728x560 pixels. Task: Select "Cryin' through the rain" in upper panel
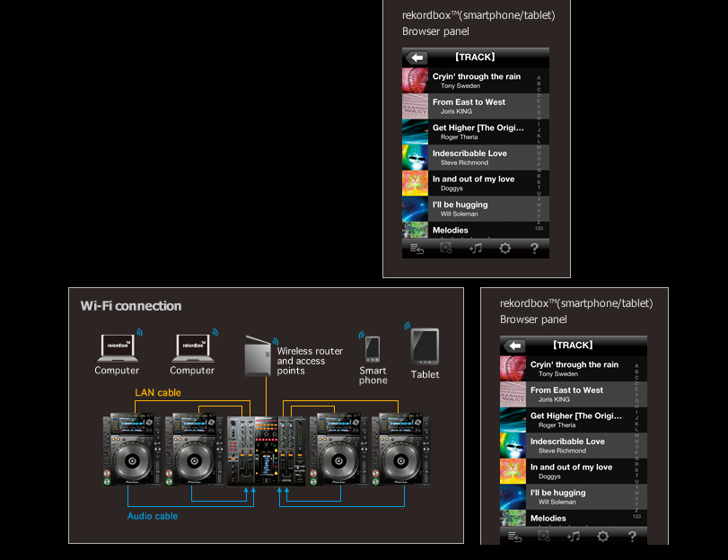click(x=476, y=81)
